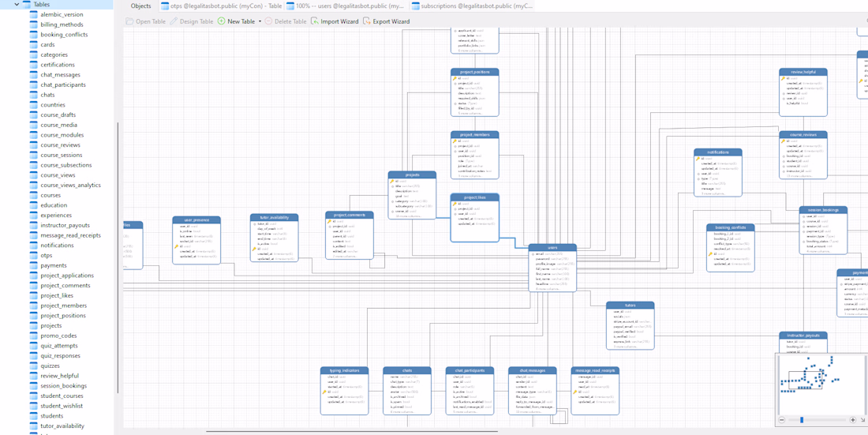Select payments in the tables list
The width and height of the screenshot is (868, 435).
coord(54,265)
